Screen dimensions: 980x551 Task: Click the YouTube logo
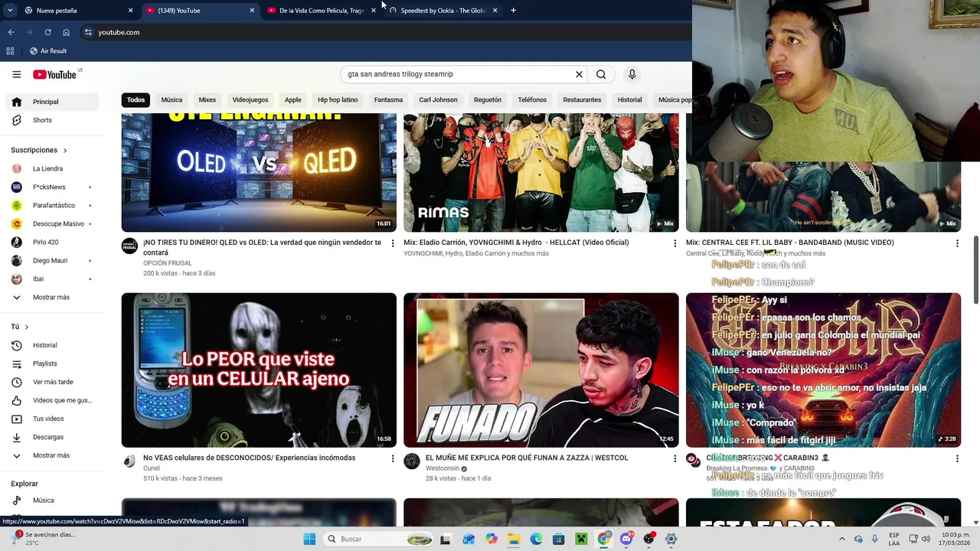54,74
